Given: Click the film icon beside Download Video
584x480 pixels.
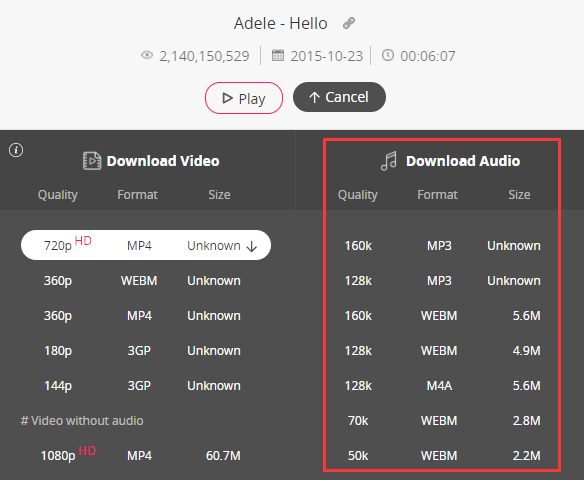Looking at the screenshot, I should (92, 161).
